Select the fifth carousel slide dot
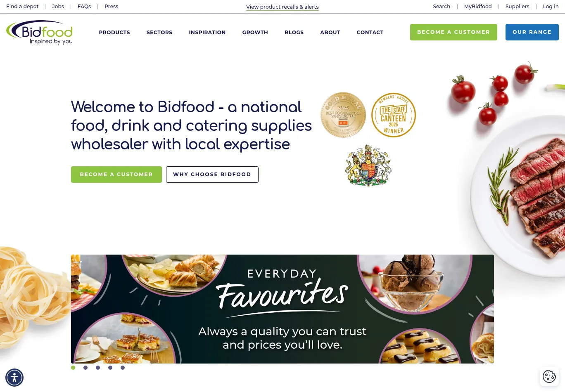This screenshot has height=392, width=565. 123,368
